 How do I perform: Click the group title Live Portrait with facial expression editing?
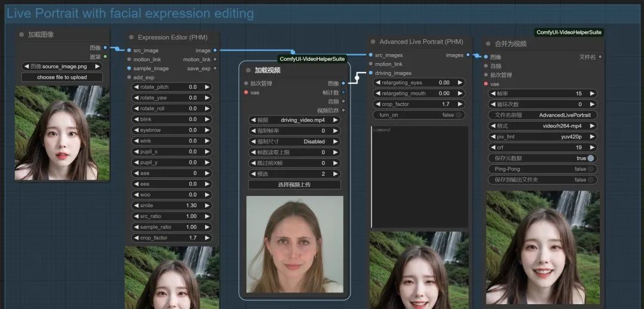point(130,14)
